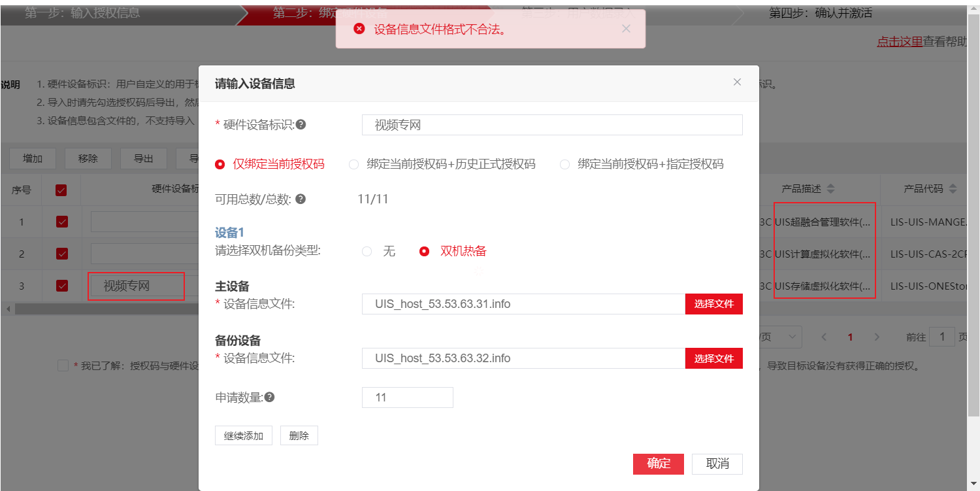This screenshot has width=980, height=491.
Task: Click the UIS存储虚拟化软件 product description cell
Action: click(823, 286)
